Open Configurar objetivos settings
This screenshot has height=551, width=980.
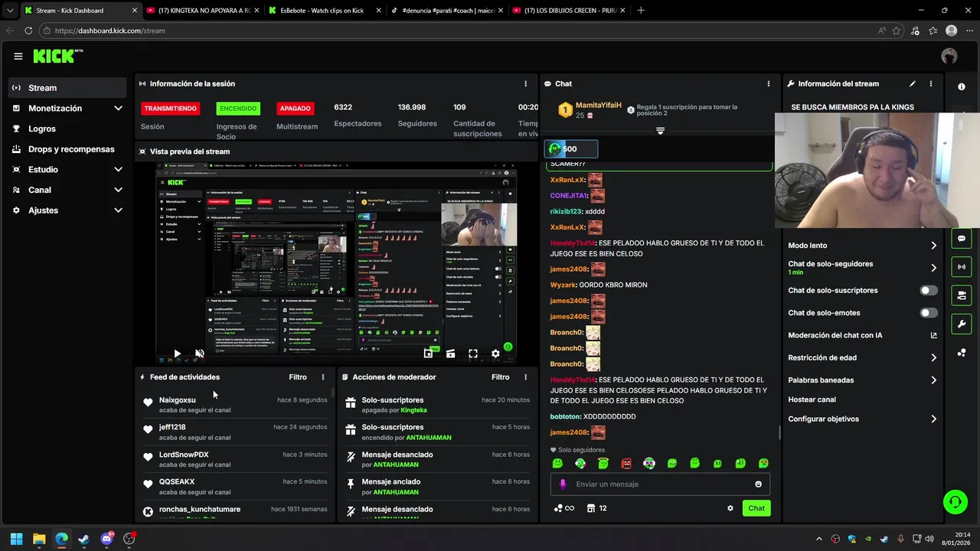933,419
